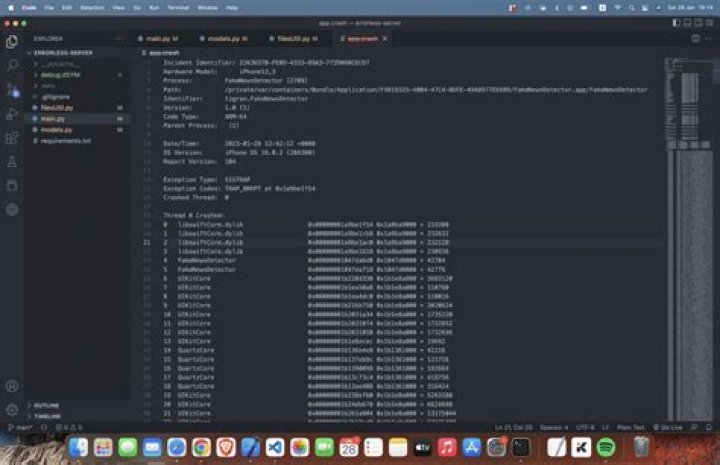Click the Wi-Fi icon in menu bar
720x465 pixels.
click(618, 8)
